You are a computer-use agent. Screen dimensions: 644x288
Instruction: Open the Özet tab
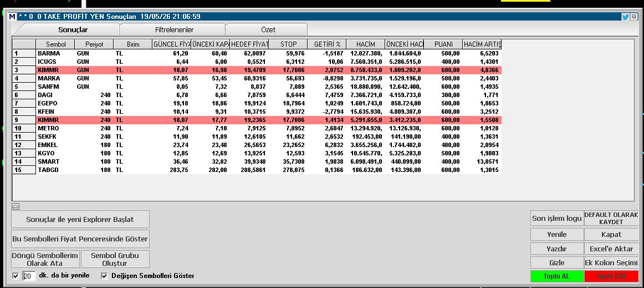(268, 30)
